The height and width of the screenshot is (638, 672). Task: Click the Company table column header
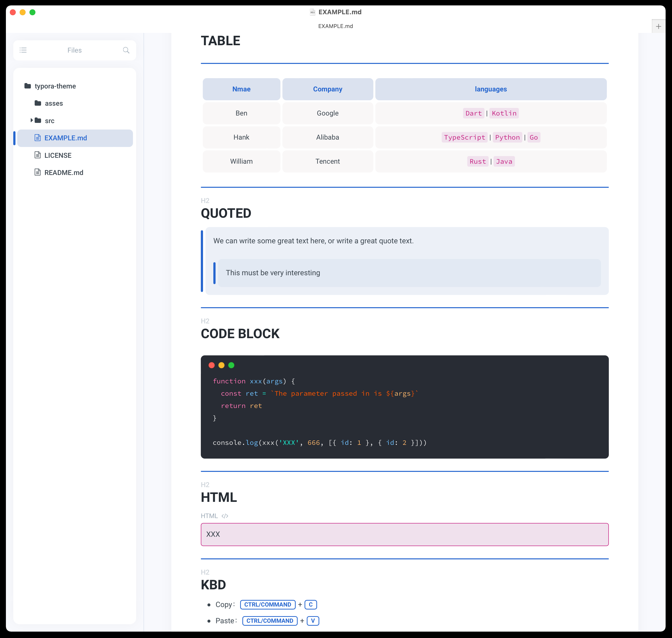[x=327, y=89]
